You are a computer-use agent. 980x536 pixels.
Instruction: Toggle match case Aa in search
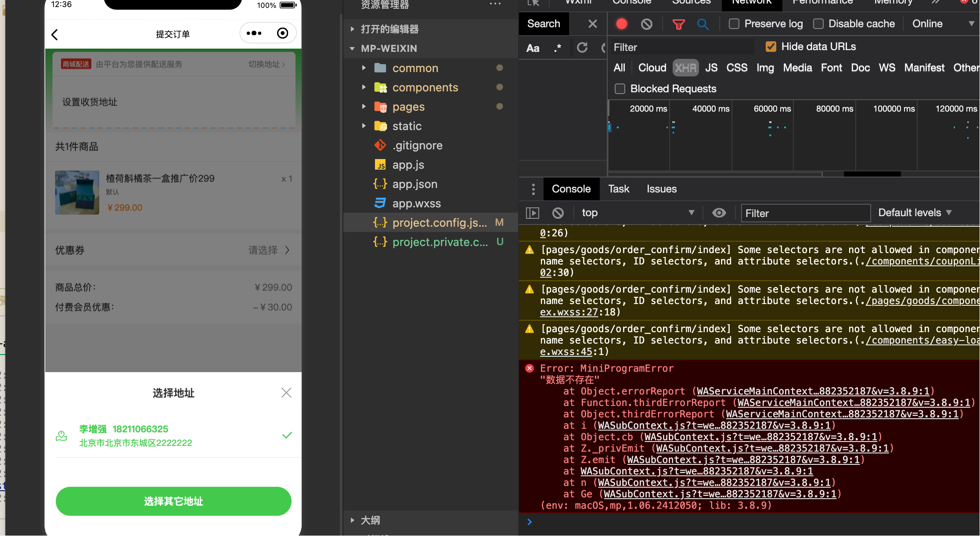(x=533, y=48)
